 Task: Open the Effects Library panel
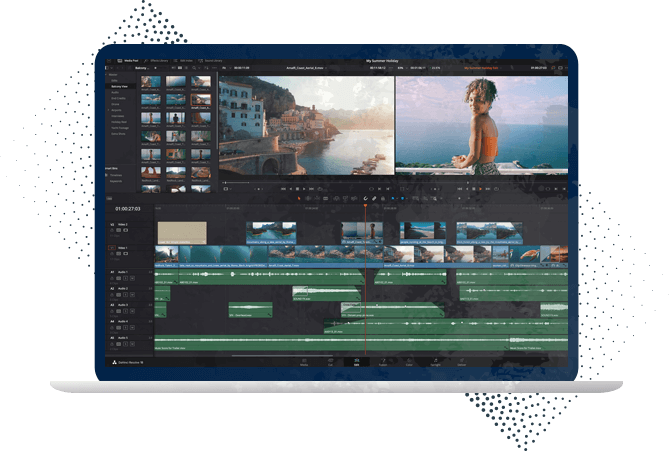click(x=161, y=60)
